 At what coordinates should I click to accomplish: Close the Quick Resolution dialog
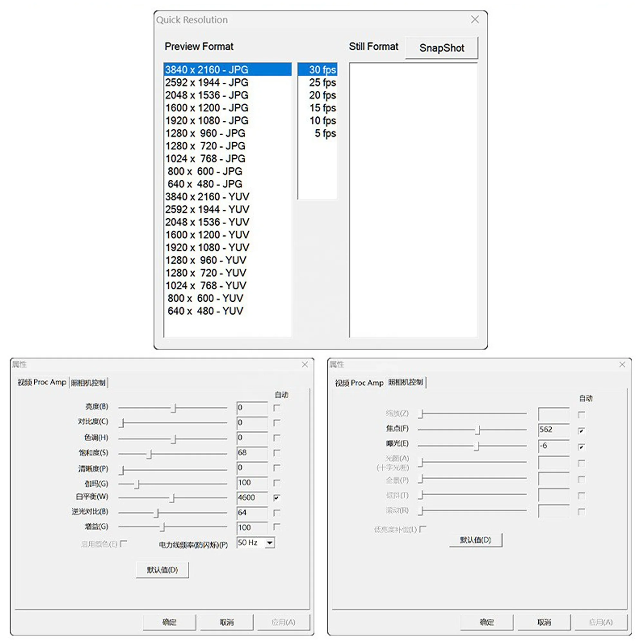[475, 19]
